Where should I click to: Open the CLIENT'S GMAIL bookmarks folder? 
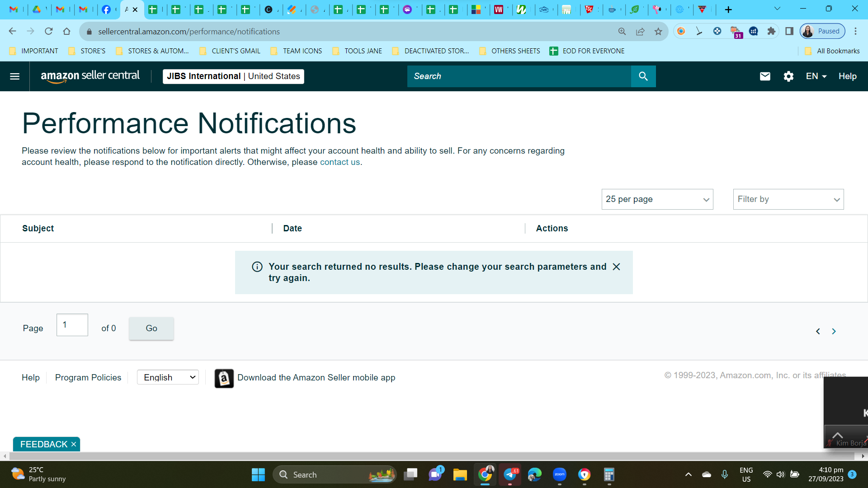[230, 51]
